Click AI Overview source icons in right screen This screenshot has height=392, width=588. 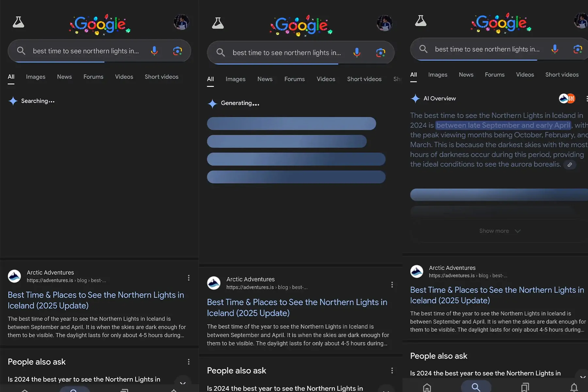[x=567, y=98]
